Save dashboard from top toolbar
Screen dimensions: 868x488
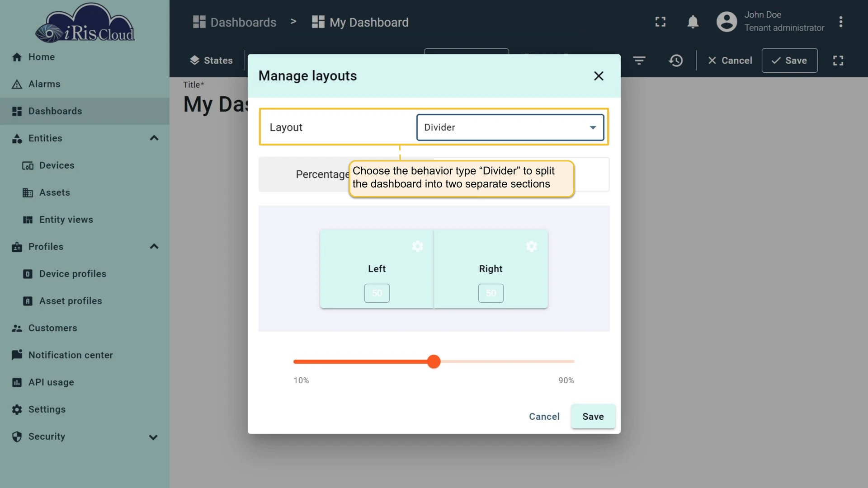pyautogui.click(x=789, y=61)
